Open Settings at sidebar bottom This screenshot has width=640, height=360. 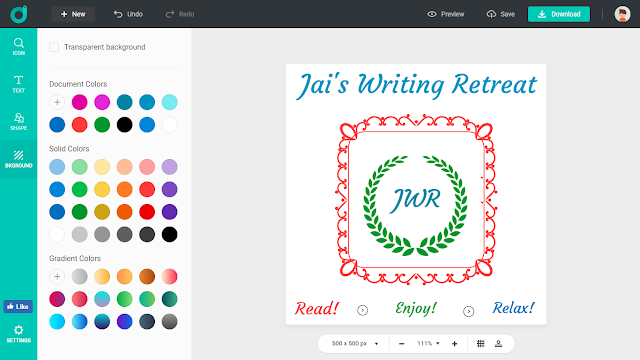18,334
